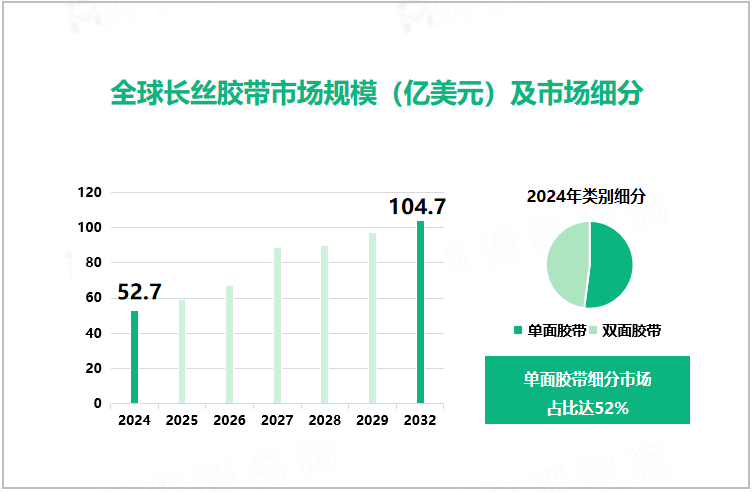Screen dimensions: 752x492
Task: Click the x-axis label 2029
Action: coord(372,420)
